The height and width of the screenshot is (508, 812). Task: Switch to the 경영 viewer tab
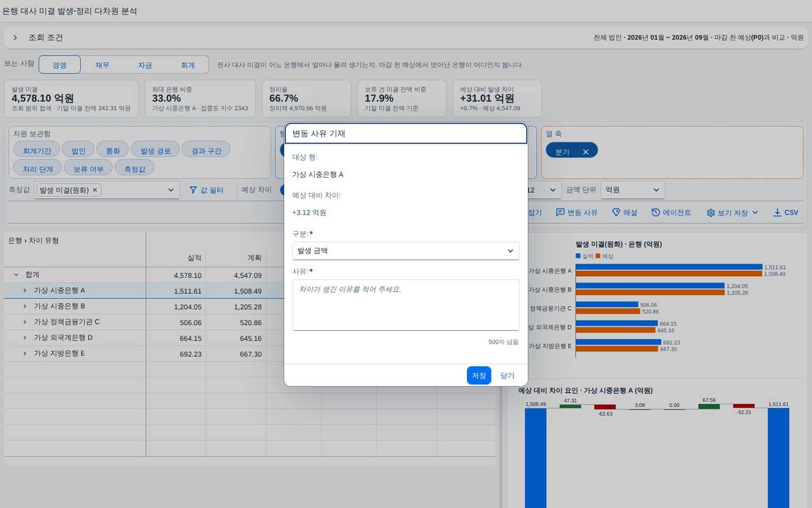tap(60, 65)
